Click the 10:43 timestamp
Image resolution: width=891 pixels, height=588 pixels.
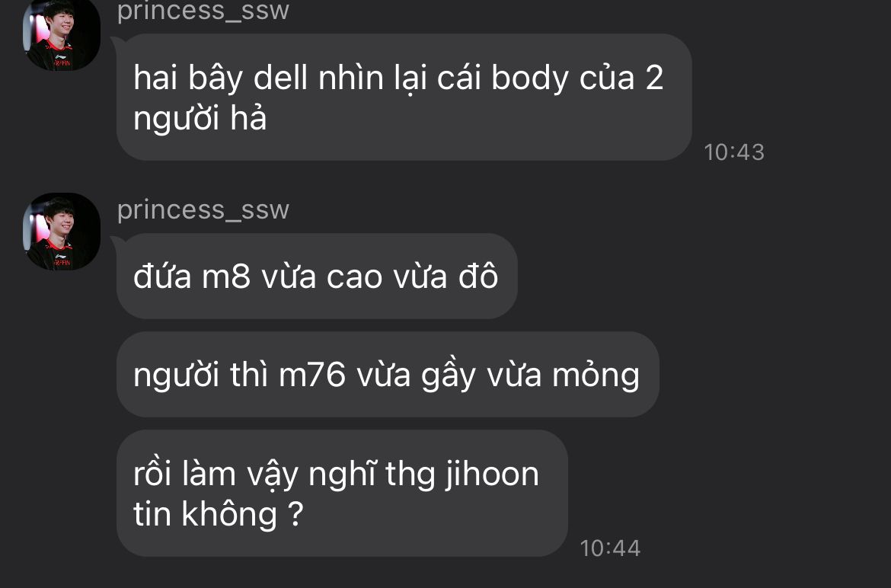(x=734, y=152)
